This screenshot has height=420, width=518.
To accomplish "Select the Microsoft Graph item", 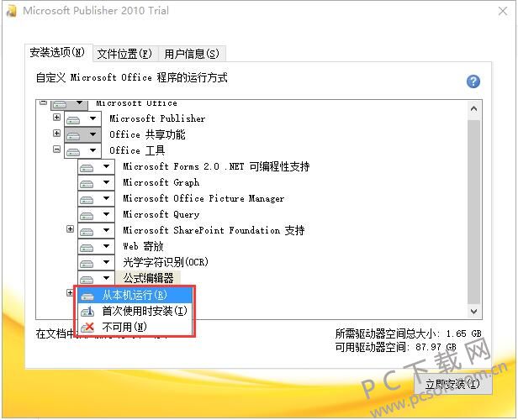I will coord(161,182).
